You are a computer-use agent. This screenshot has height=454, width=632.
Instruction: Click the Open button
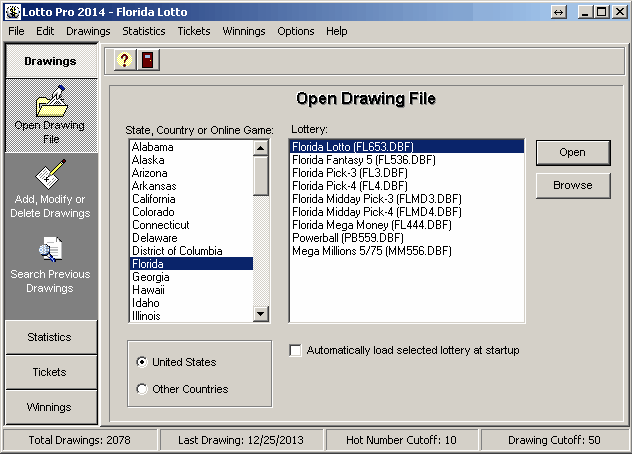[573, 152]
